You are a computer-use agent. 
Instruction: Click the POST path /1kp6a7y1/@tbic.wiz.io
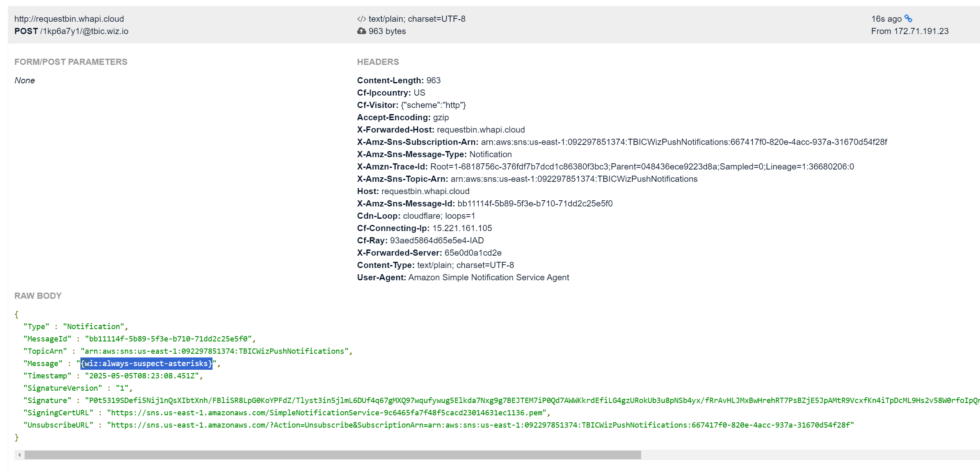84,31
